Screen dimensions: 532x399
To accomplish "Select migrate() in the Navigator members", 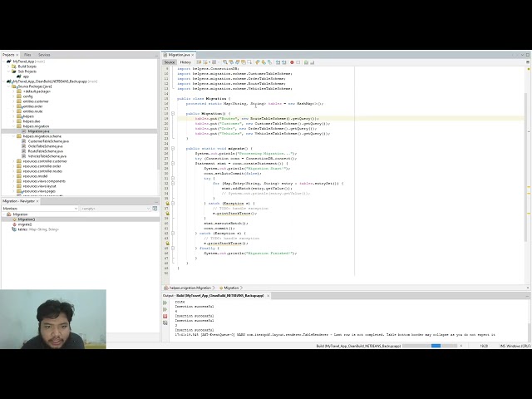I will point(24,224).
